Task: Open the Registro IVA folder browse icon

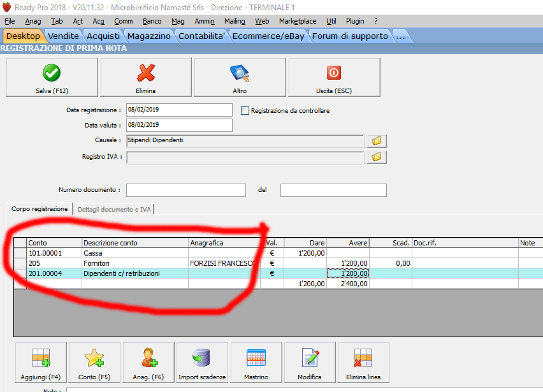Action: click(x=377, y=157)
